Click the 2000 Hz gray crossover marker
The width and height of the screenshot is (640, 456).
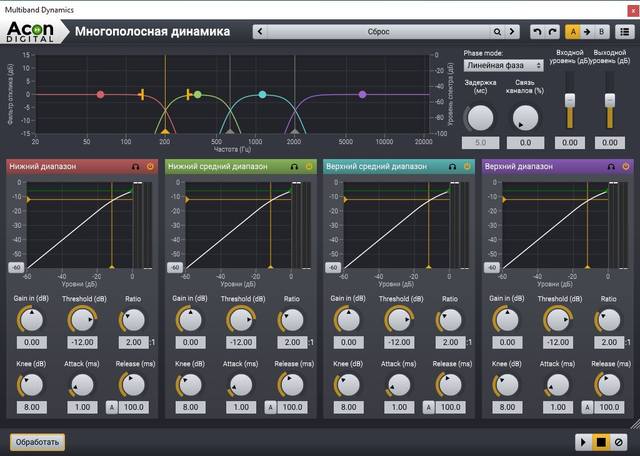click(295, 131)
